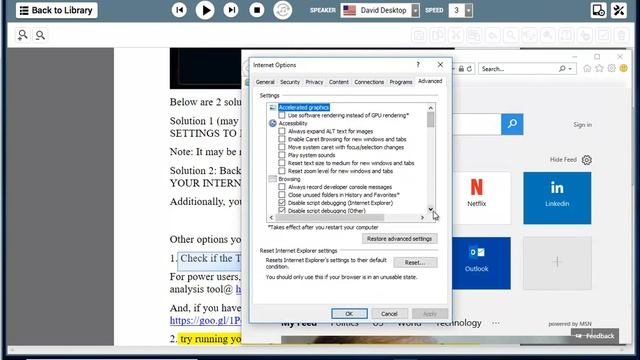Check 'Always record developer console messages'
The width and height of the screenshot is (640, 360).
click(282, 187)
